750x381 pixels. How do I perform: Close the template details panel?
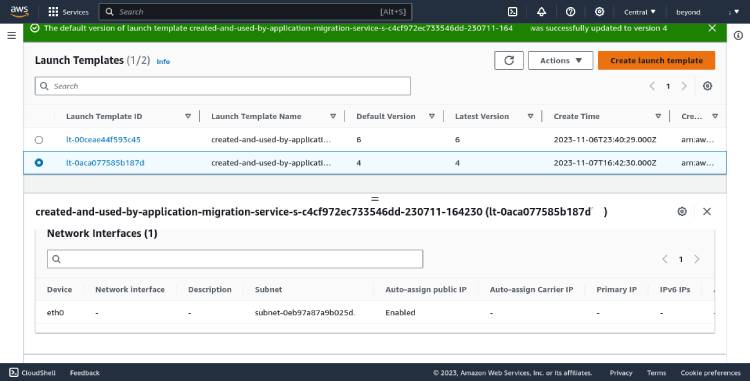[x=706, y=211]
